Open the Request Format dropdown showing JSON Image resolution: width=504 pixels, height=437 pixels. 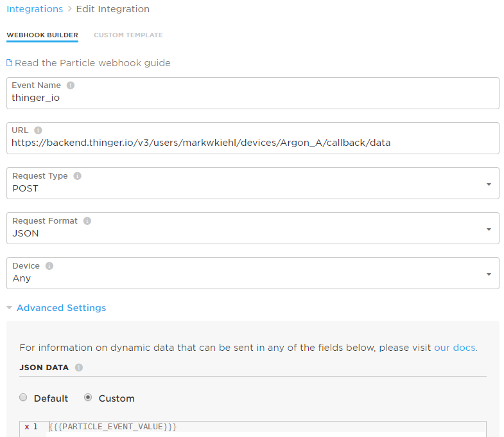[x=253, y=228]
